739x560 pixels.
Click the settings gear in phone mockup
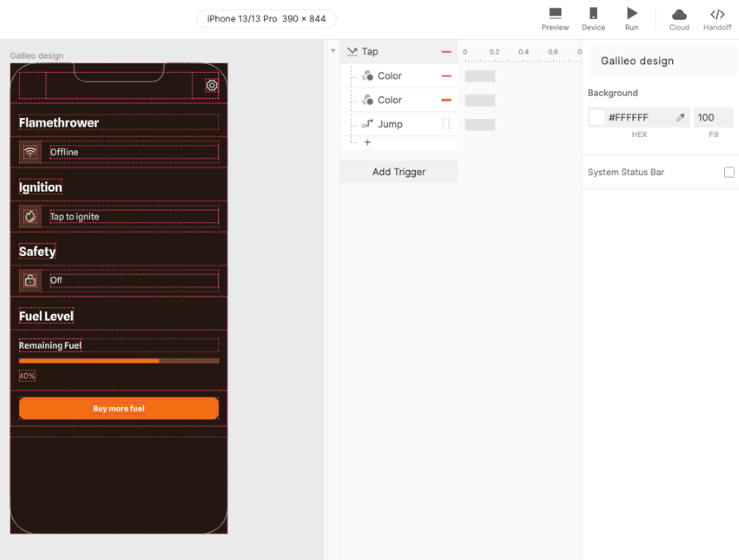pyautogui.click(x=212, y=85)
